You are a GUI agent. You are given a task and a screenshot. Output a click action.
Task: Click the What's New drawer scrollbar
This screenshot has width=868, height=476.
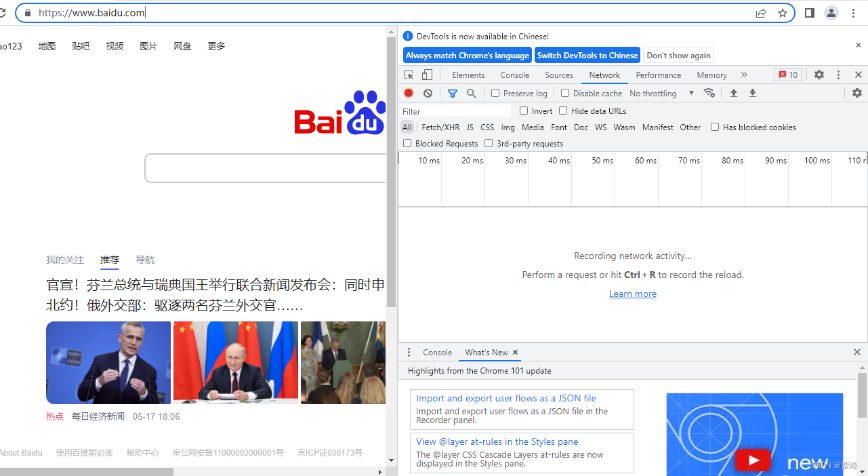(862, 395)
